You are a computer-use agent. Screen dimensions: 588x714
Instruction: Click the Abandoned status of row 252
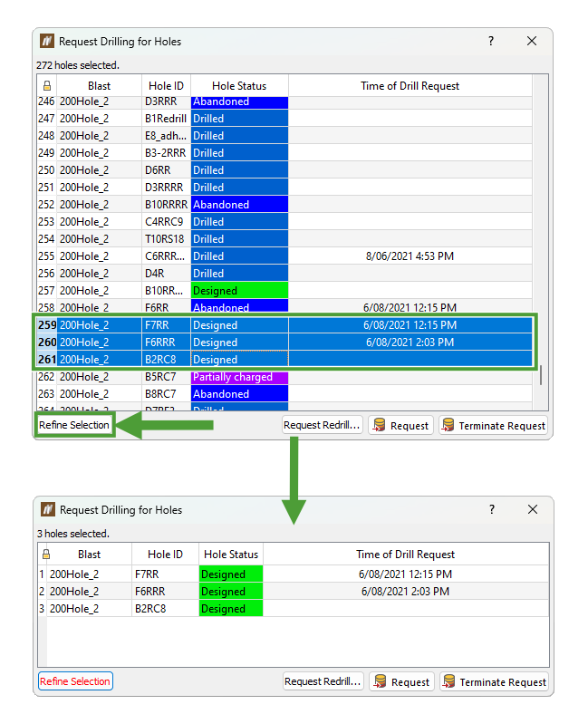pyautogui.click(x=239, y=205)
